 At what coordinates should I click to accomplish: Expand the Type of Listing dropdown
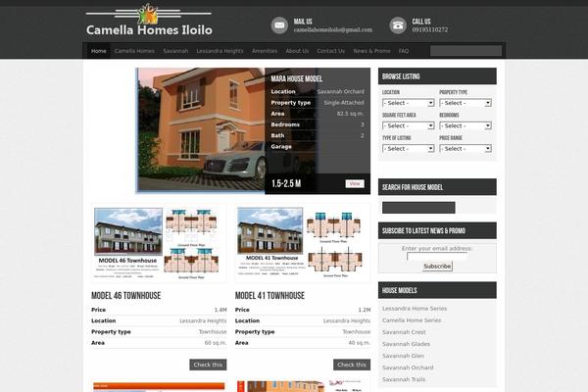coord(408,149)
